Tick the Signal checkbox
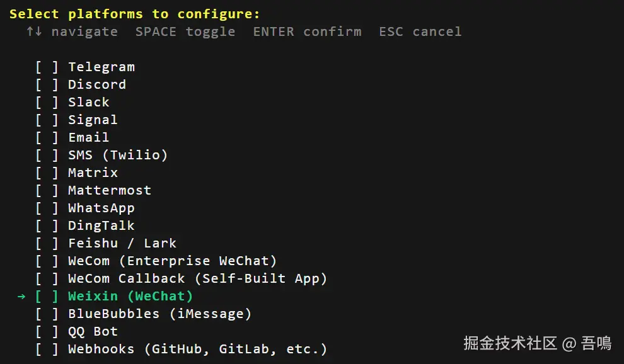 tap(47, 120)
